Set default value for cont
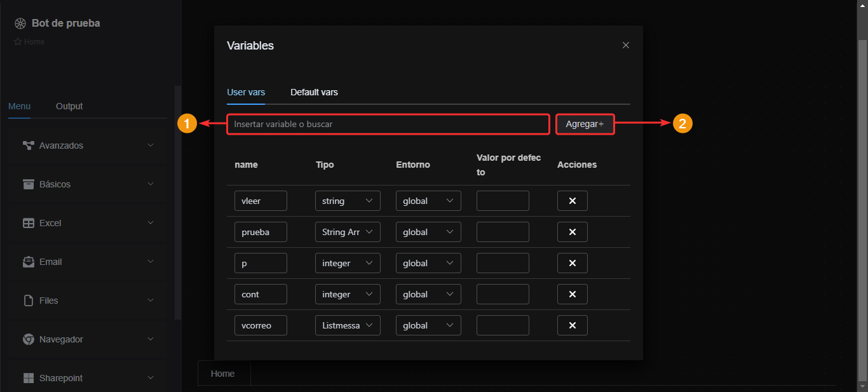Viewport: 868px width, 392px height. coord(503,294)
